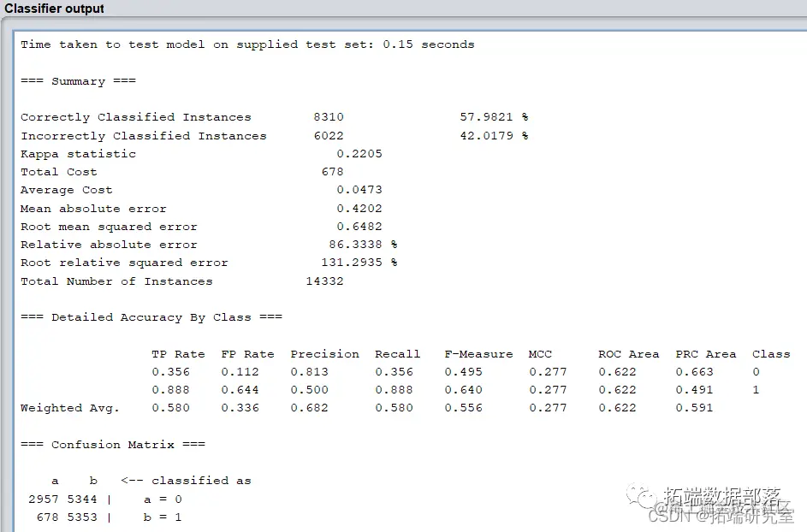Click the Kappa value 0.2205

(x=359, y=154)
